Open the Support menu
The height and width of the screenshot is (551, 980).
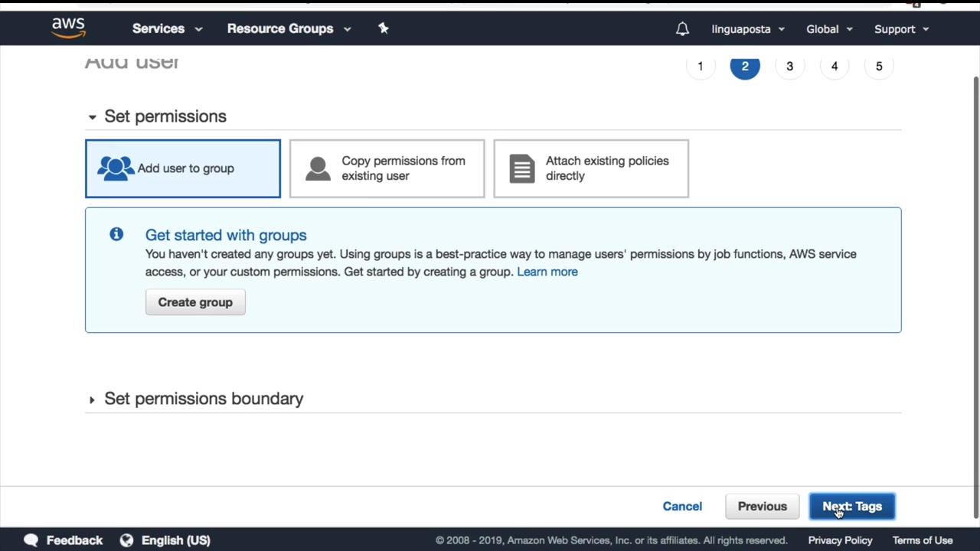[901, 29]
